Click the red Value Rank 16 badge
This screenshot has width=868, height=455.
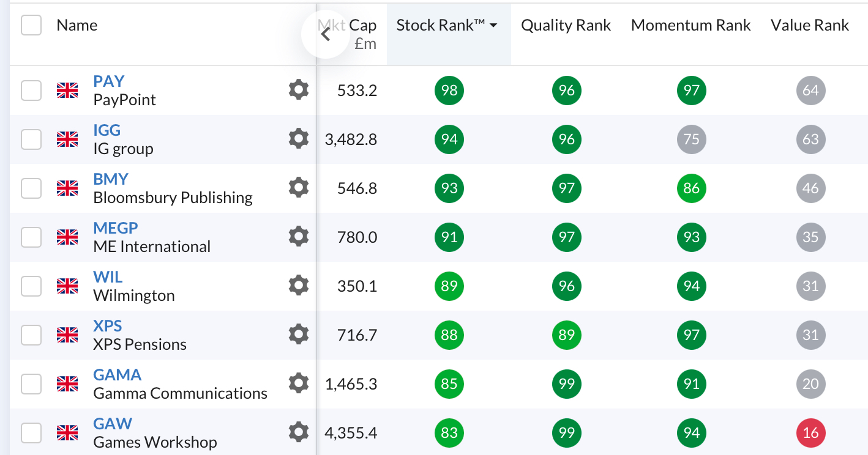[x=811, y=433]
